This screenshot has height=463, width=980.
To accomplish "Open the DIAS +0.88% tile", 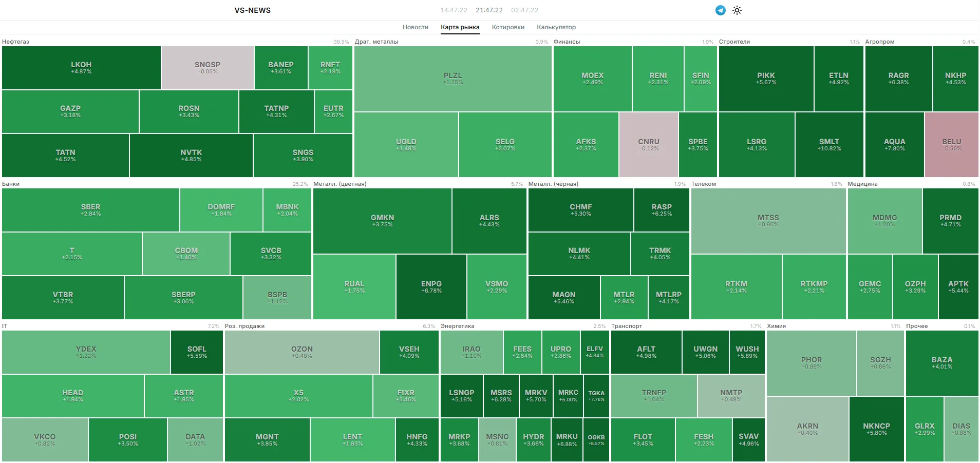I will 962,429.
